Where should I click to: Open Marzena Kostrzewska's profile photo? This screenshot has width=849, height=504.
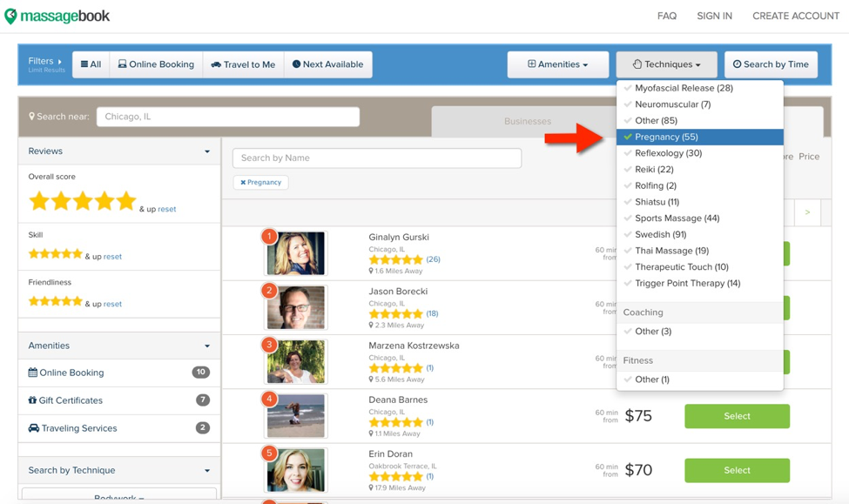click(296, 361)
